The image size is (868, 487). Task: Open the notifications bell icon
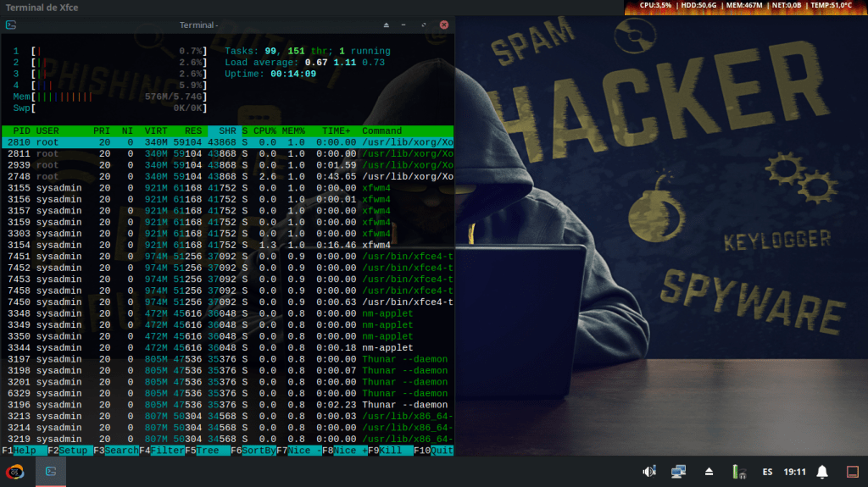point(821,472)
